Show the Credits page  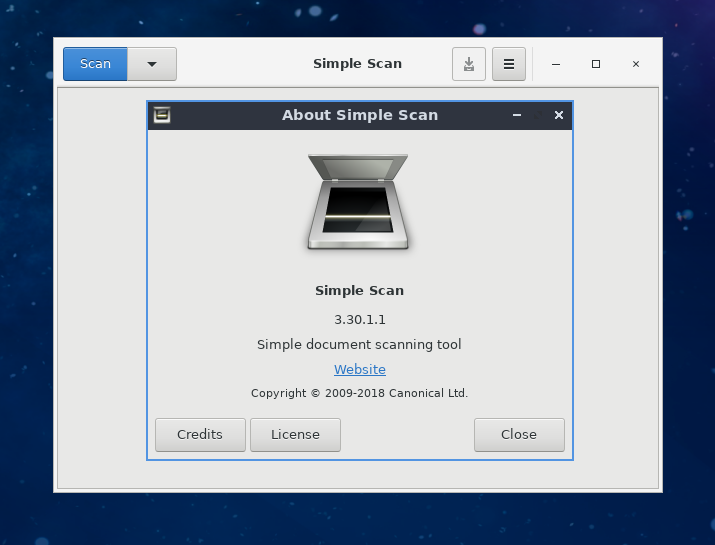(x=200, y=435)
